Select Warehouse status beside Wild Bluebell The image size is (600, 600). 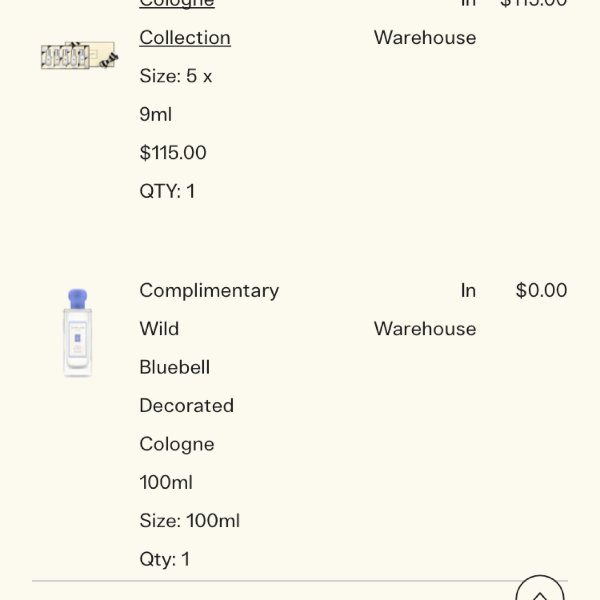coord(425,329)
